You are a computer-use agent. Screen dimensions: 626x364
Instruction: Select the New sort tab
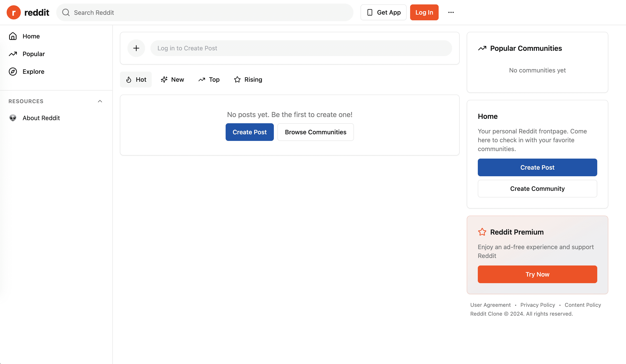172,80
